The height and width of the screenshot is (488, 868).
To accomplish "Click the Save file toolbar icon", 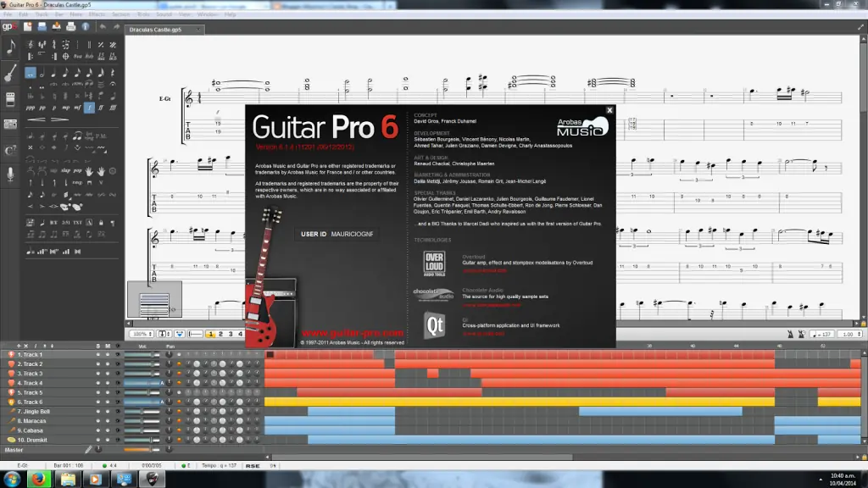I will [x=57, y=26].
